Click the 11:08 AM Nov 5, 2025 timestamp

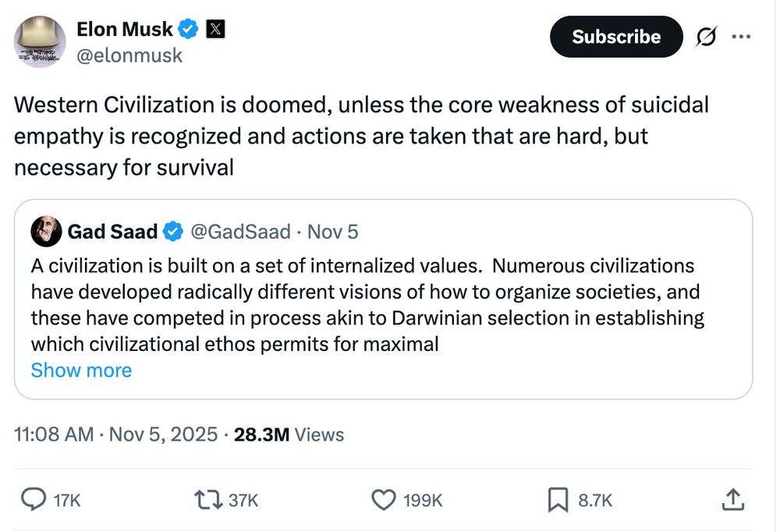[x=116, y=434]
